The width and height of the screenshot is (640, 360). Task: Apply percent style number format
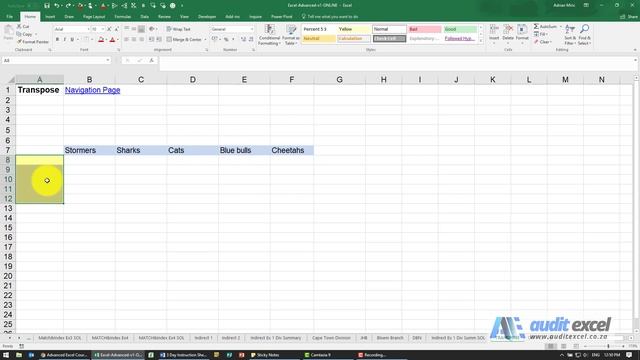pyautogui.click(x=226, y=40)
